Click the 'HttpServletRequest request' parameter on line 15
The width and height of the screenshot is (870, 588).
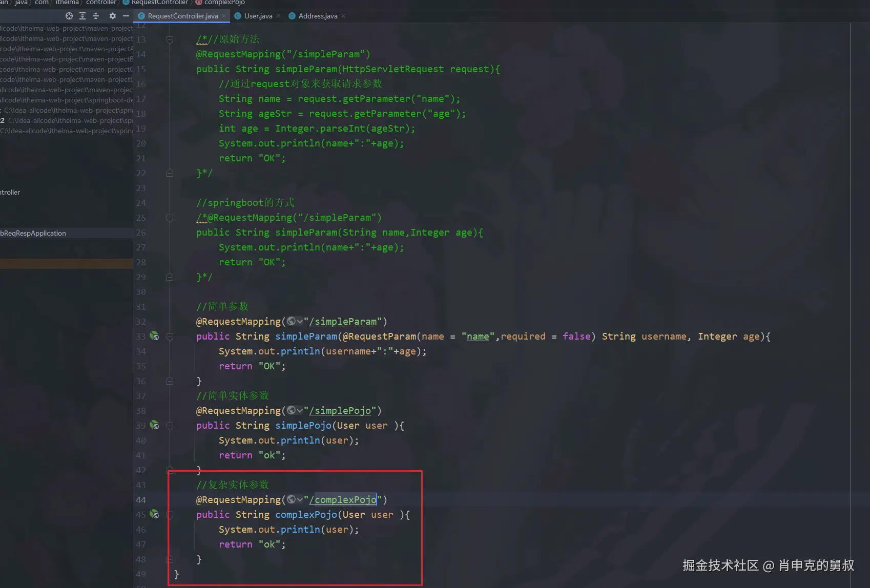(x=416, y=69)
